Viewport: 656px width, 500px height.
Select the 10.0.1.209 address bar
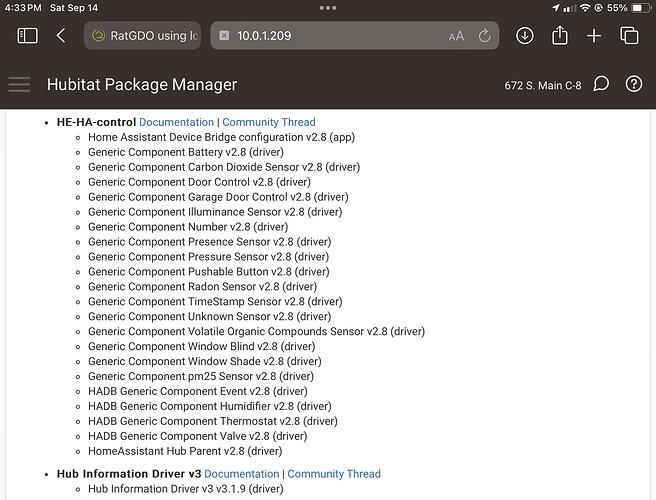pyautogui.click(x=355, y=36)
